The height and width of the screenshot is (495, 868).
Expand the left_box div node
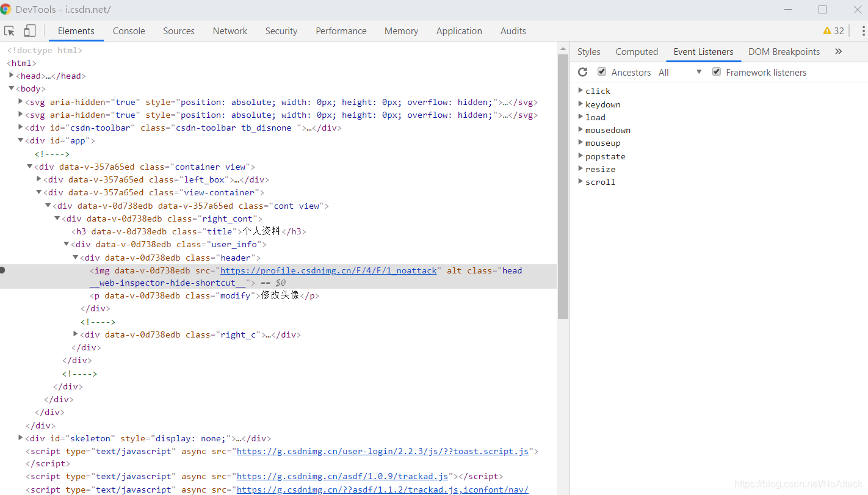[x=39, y=179]
